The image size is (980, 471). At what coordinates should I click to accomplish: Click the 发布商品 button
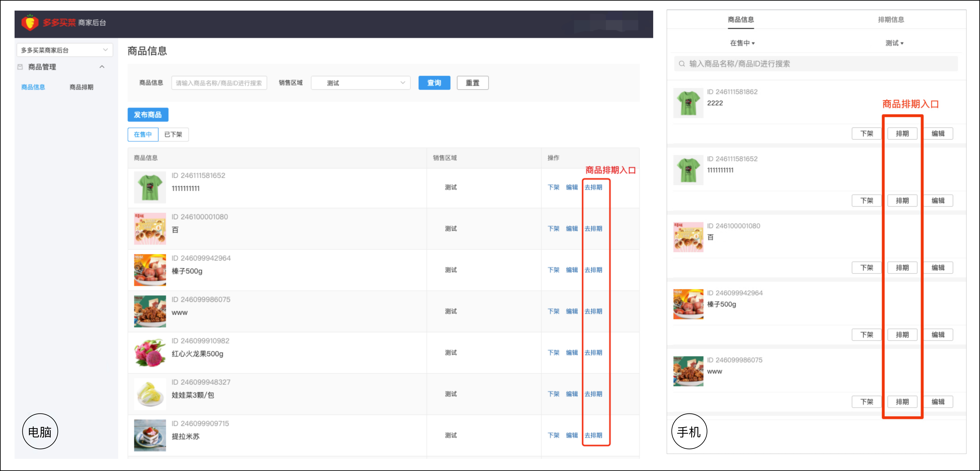click(x=148, y=114)
